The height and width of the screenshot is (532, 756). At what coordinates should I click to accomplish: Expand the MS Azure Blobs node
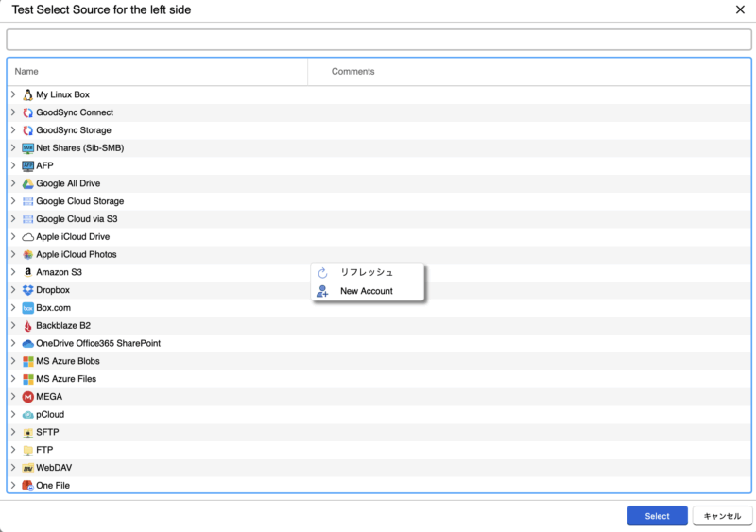[13, 361]
